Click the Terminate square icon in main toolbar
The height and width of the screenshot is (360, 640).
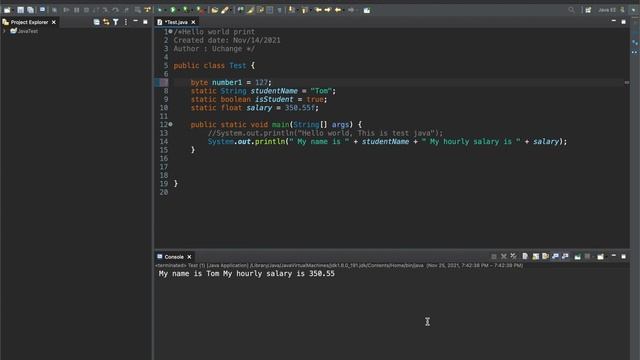click(x=86, y=10)
